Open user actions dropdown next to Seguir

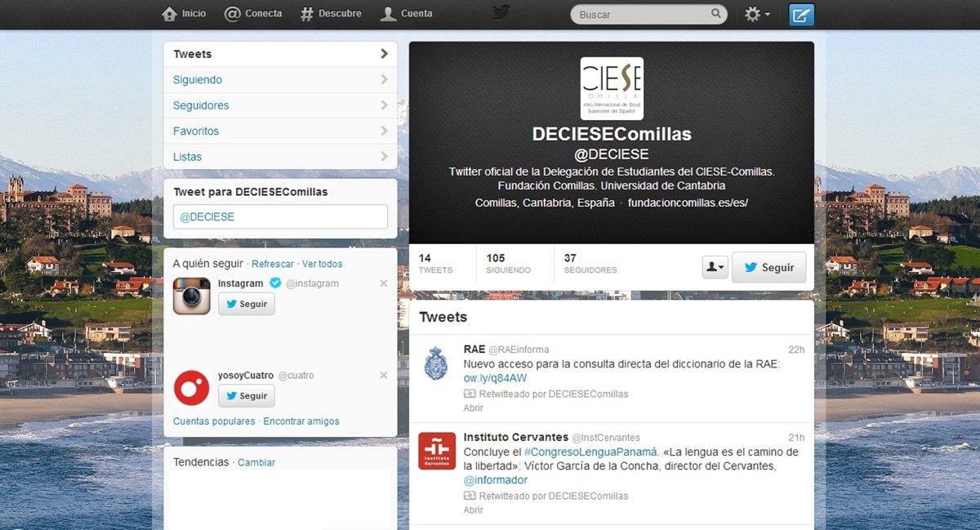click(x=715, y=267)
